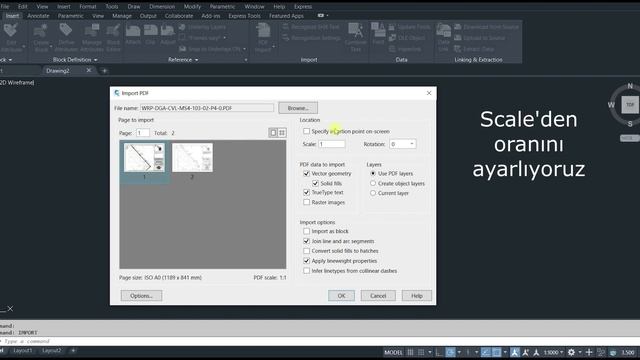
Task: Click the Cancel button
Action: pyautogui.click(x=378, y=296)
